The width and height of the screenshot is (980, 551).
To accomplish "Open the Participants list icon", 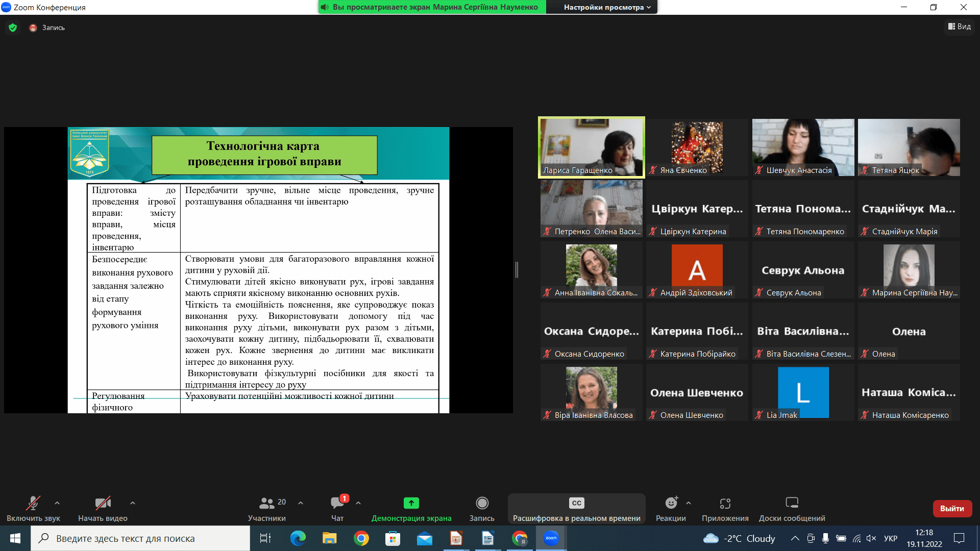I will pyautogui.click(x=266, y=503).
